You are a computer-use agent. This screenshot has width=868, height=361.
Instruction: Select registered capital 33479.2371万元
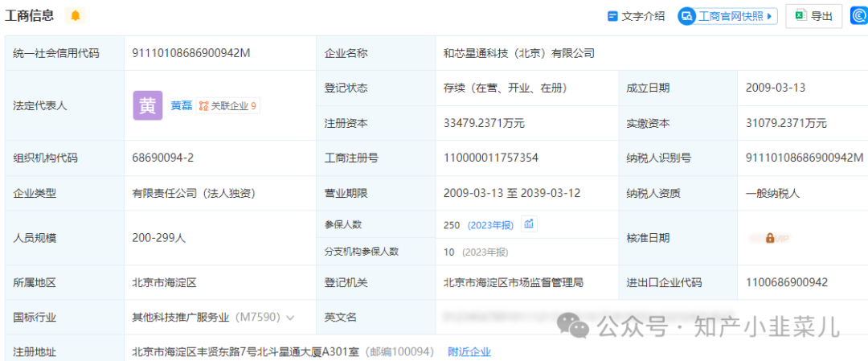484,123
